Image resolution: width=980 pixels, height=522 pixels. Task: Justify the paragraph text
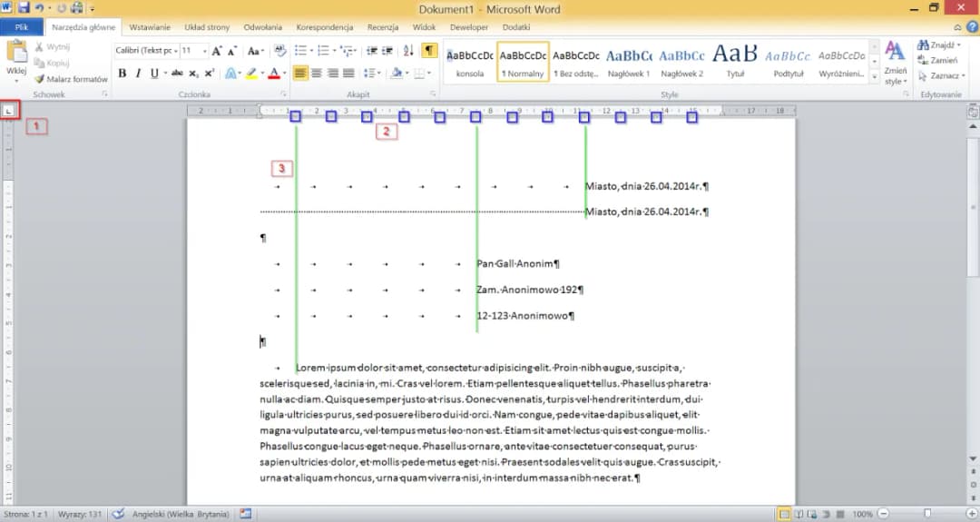(349, 74)
